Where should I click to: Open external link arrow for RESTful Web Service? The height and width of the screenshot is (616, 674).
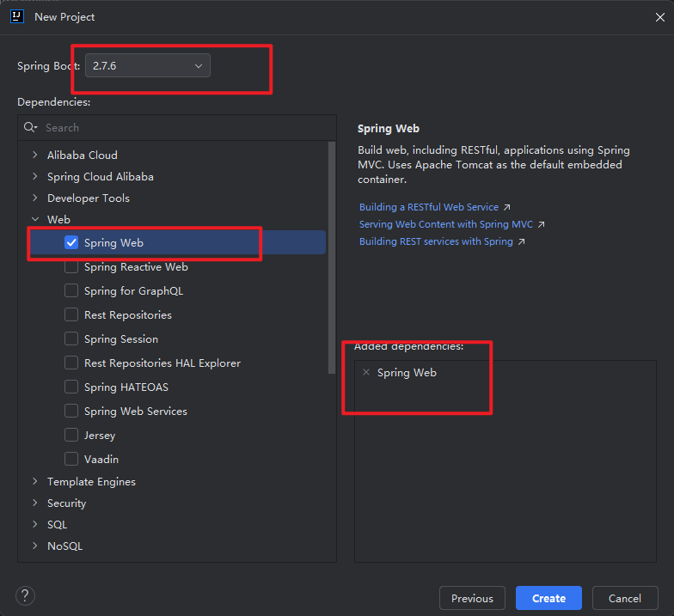pyautogui.click(x=507, y=208)
